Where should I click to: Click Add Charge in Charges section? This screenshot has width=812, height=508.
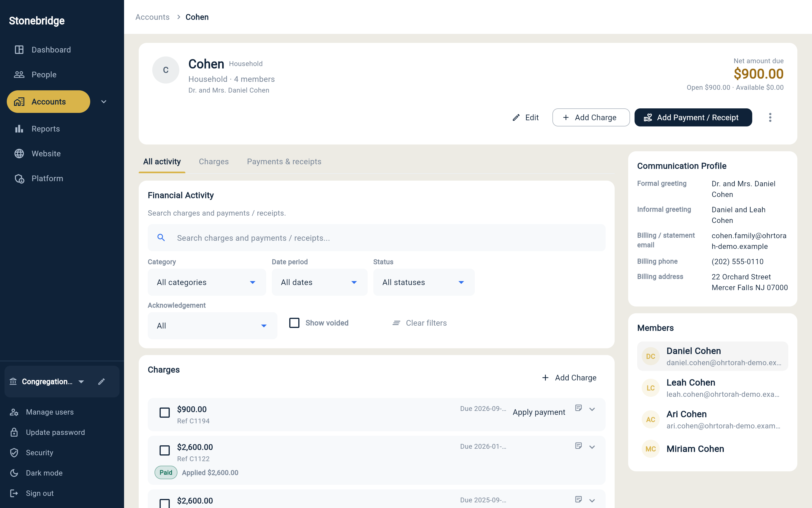click(569, 378)
